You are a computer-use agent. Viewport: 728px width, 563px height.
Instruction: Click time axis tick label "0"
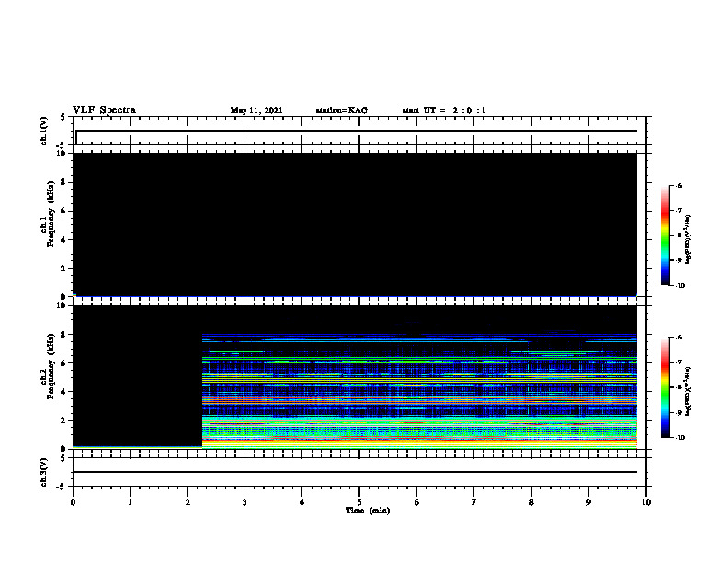73,502
